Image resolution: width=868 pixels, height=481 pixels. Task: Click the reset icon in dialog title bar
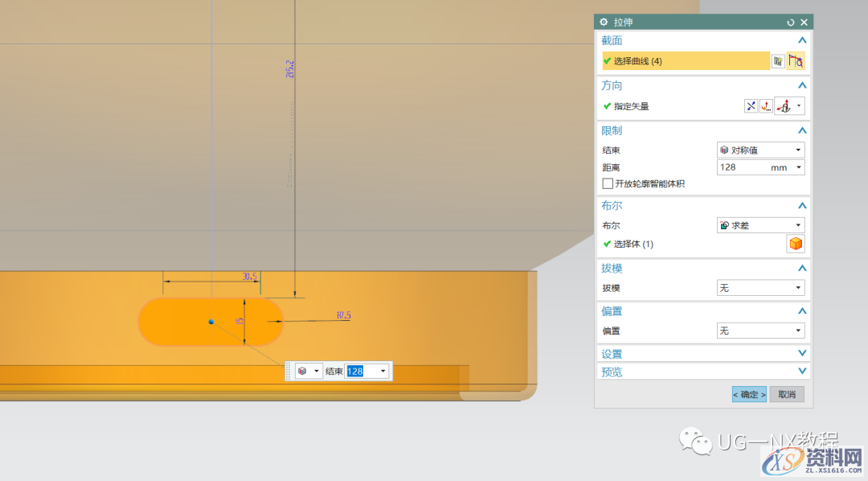[x=791, y=23]
